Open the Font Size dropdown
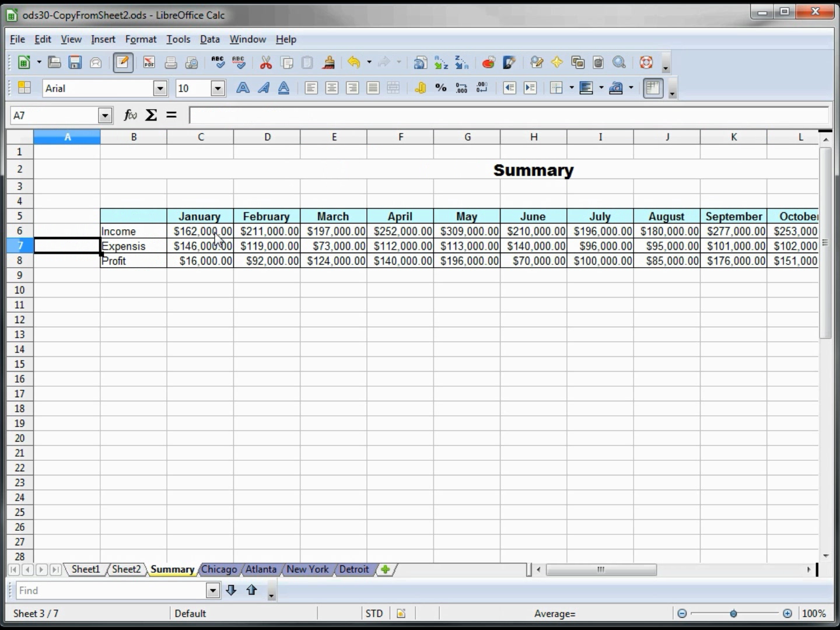 218,88
